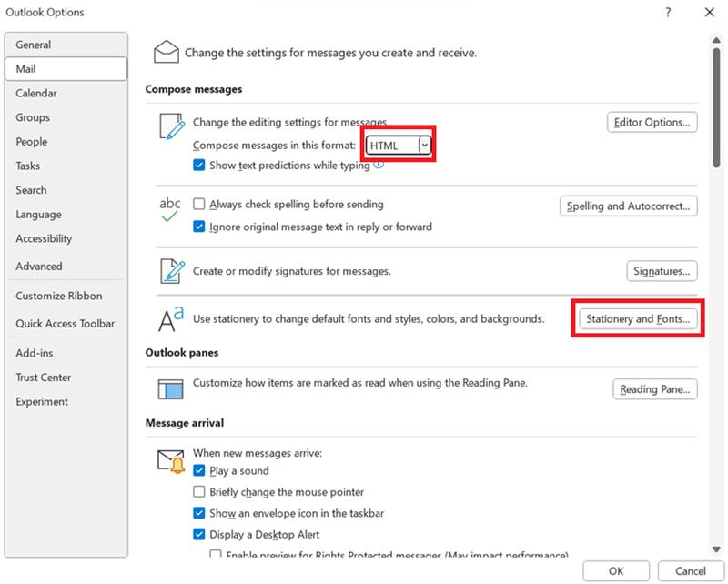The width and height of the screenshot is (728, 584).
Task: Click the Reading Pane panel icon
Action: 171,388
